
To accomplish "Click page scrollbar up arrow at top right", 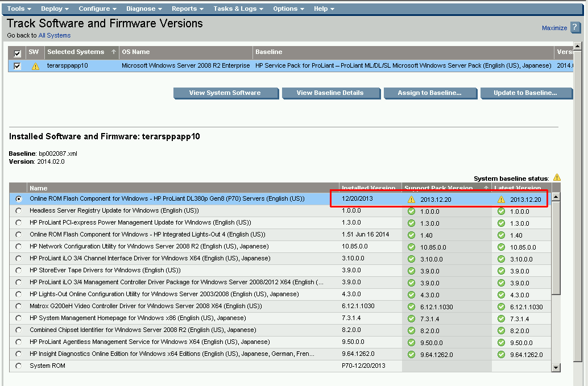I will 578,46.
